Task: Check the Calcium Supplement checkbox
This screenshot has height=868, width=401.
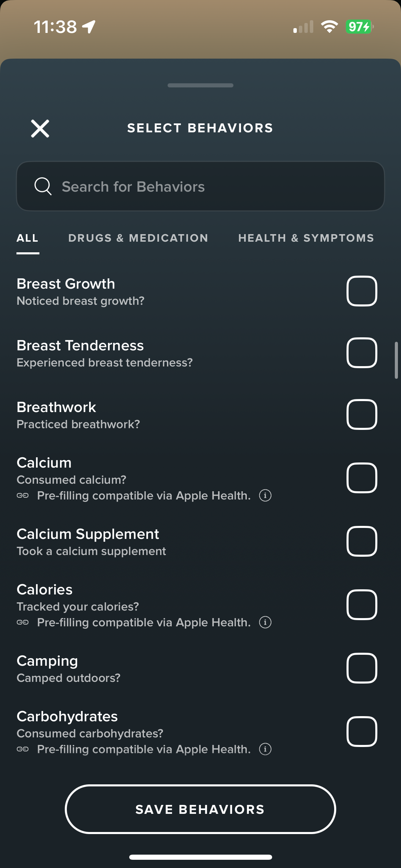Action: 362,541
